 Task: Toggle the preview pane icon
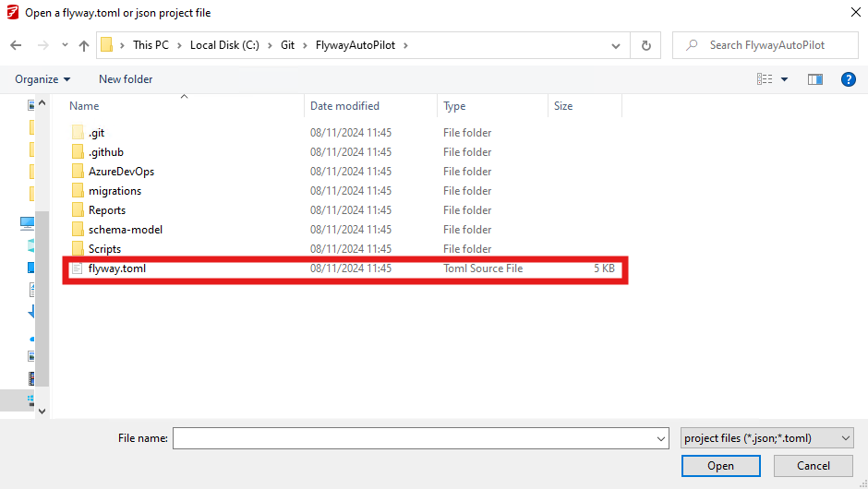click(x=814, y=79)
